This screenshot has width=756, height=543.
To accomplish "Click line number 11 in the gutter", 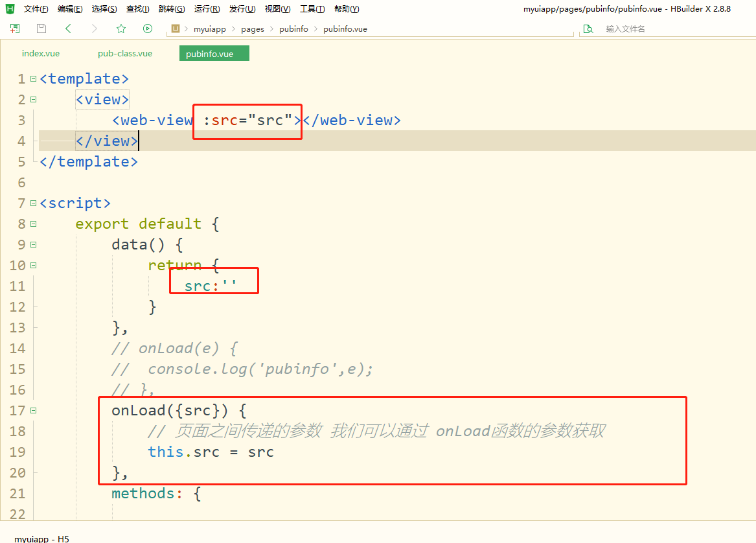I will pos(17,286).
